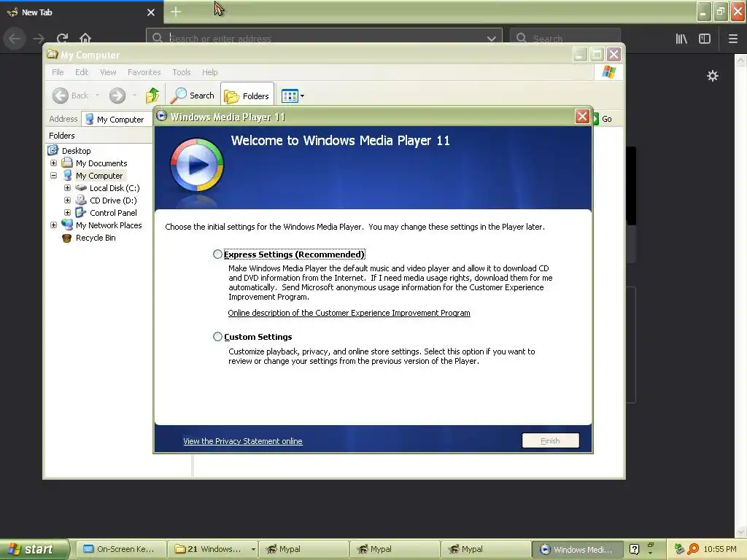Select My Network Places icon in tree

67,225
